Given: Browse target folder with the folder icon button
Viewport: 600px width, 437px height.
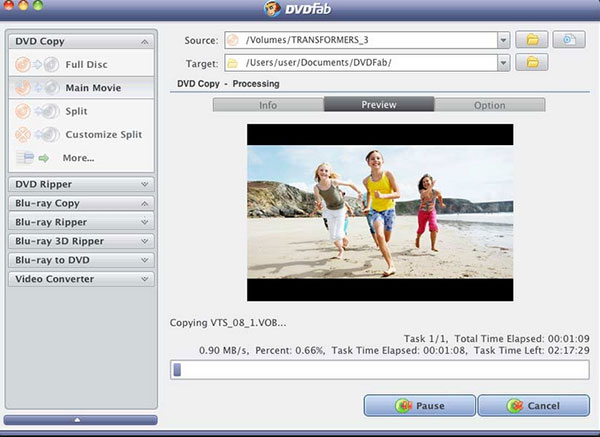Looking at the screenshot, I should (532, 62).
